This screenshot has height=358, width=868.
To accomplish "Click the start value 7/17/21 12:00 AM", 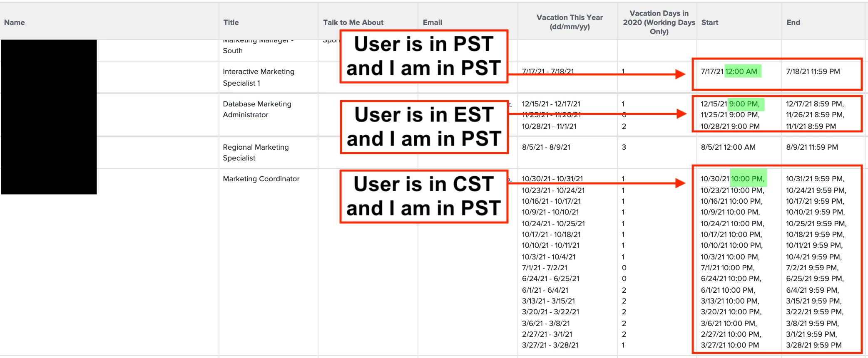I will point(729,72).
